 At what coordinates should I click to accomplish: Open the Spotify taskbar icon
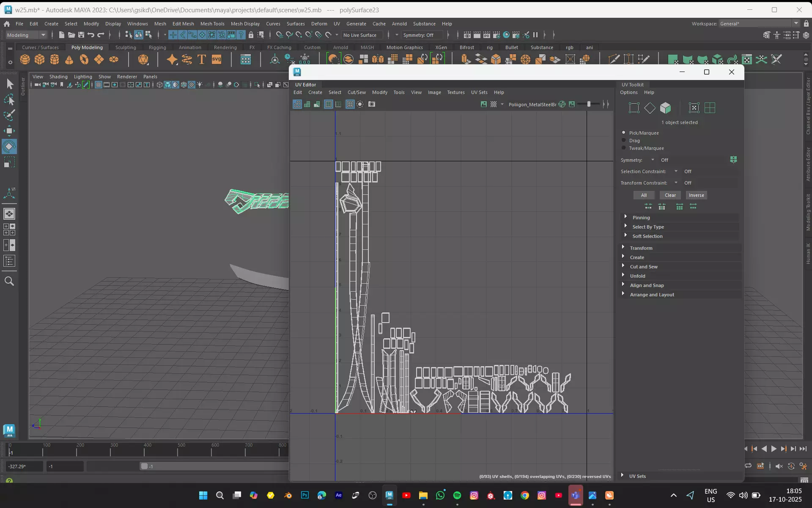click(x=457, y=495)
